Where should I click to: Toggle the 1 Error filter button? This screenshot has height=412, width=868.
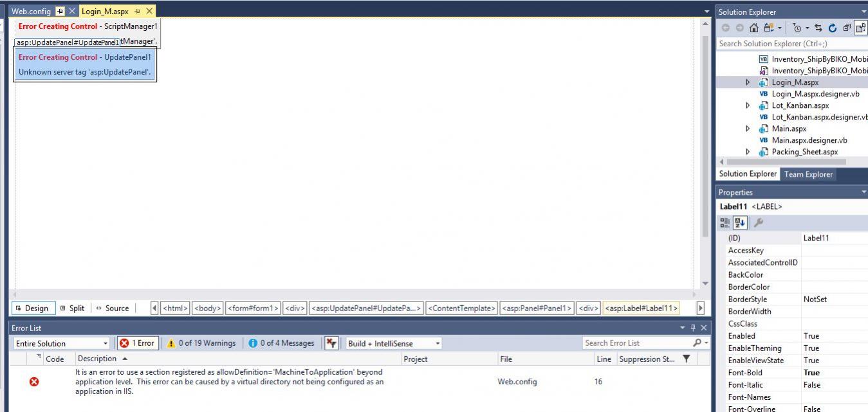click(137, 343)
